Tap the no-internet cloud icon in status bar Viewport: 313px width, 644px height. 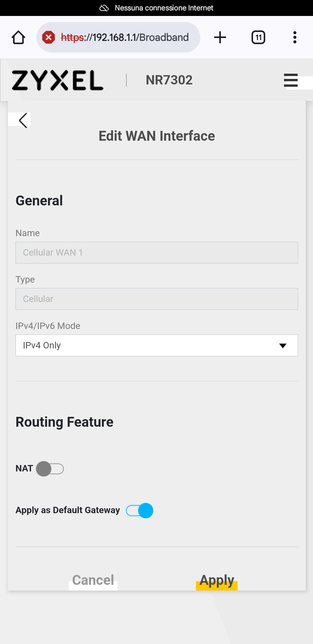[x=104, y=8]
